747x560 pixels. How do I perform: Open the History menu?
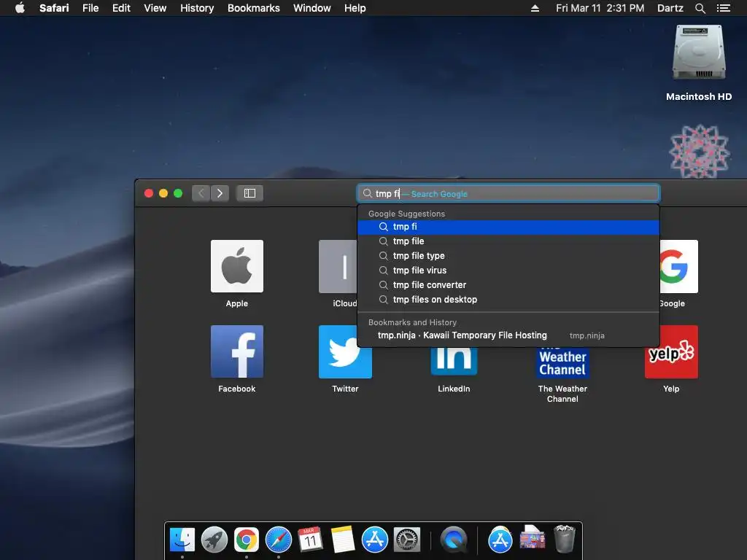pos(197,8)
